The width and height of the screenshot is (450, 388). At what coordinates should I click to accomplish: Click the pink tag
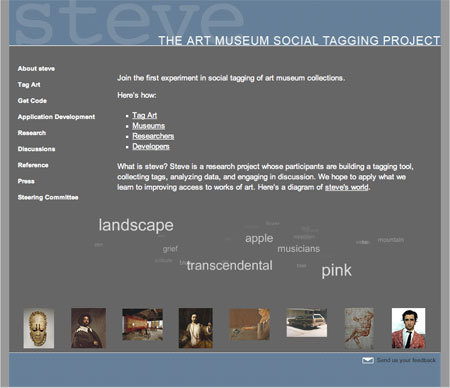click(x=336, y=271)
